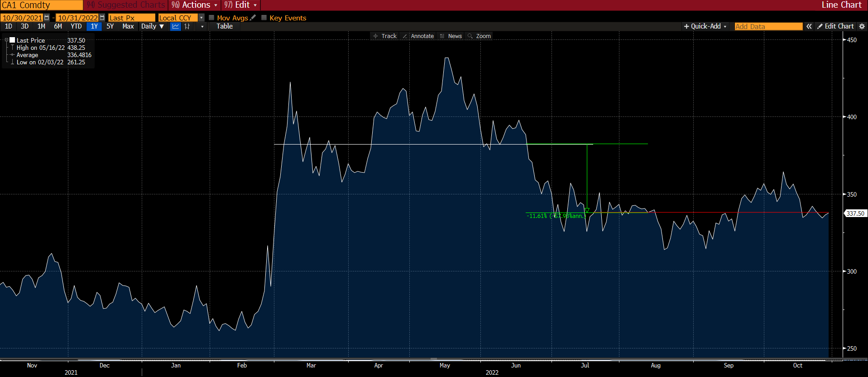Collapse the Last Price legend tree
868x377 pixels.
[6, 40]
